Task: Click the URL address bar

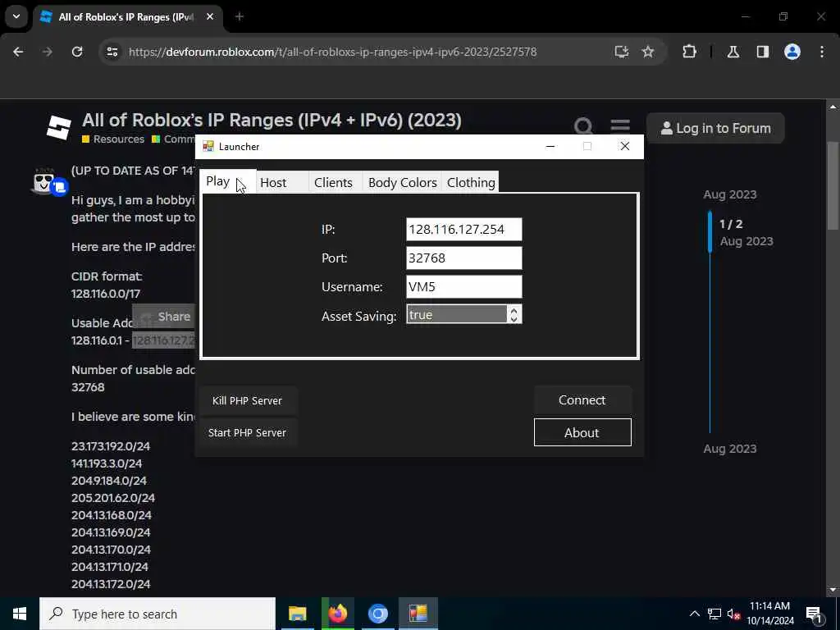Action: point(332,52)
